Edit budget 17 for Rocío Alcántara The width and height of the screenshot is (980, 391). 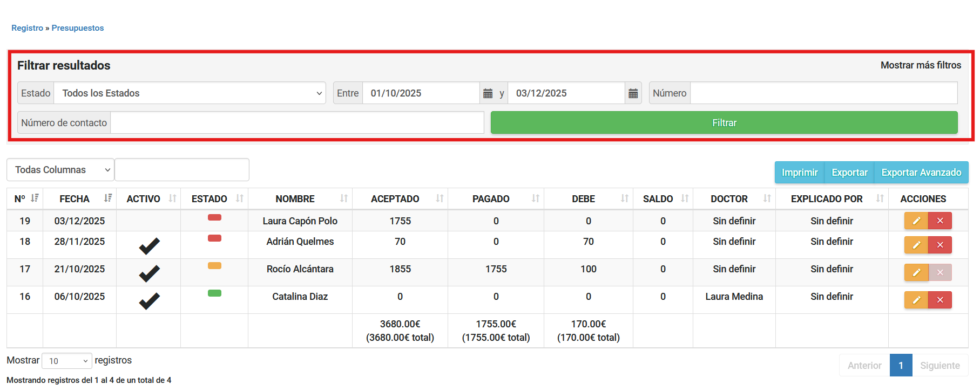tap(916, 272)
